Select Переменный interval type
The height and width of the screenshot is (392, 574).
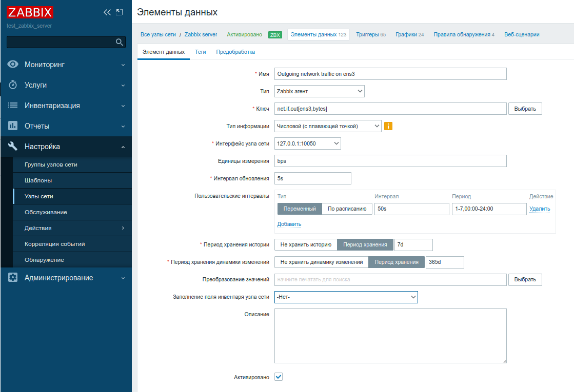click(x=300, y=209)
